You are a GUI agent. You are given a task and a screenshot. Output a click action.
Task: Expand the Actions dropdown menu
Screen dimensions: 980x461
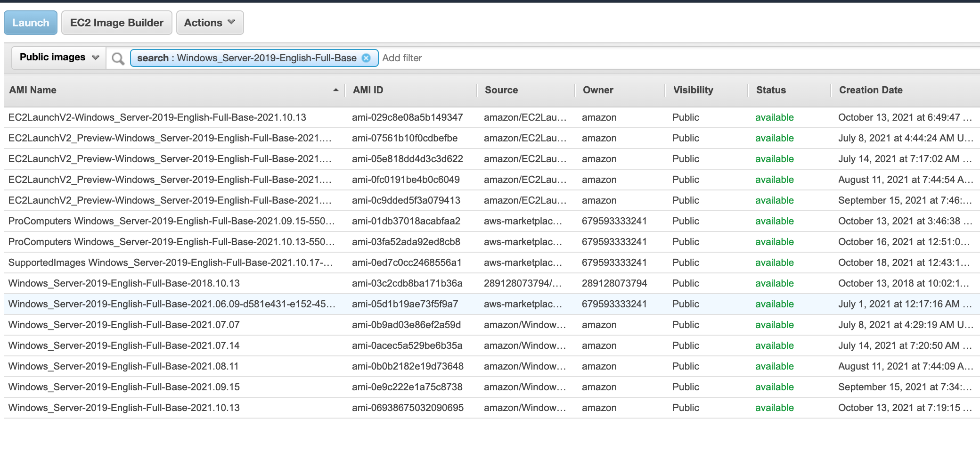click(210, 23)
